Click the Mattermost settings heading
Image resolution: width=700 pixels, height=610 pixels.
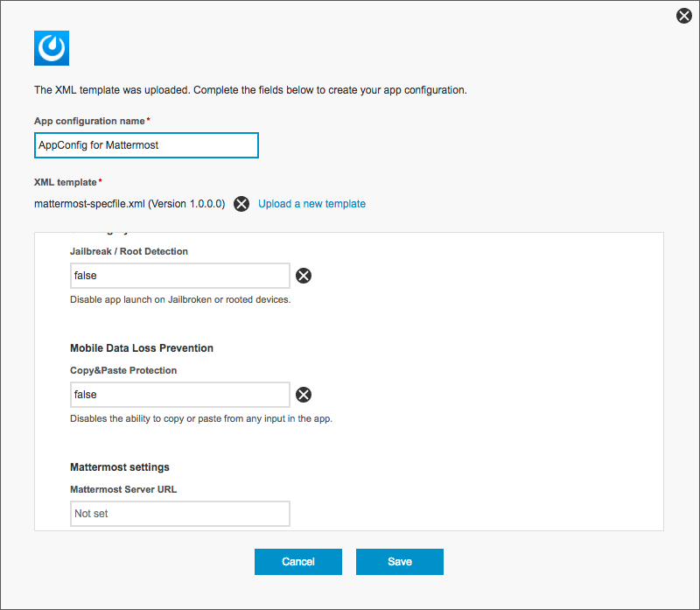(120, 467)
